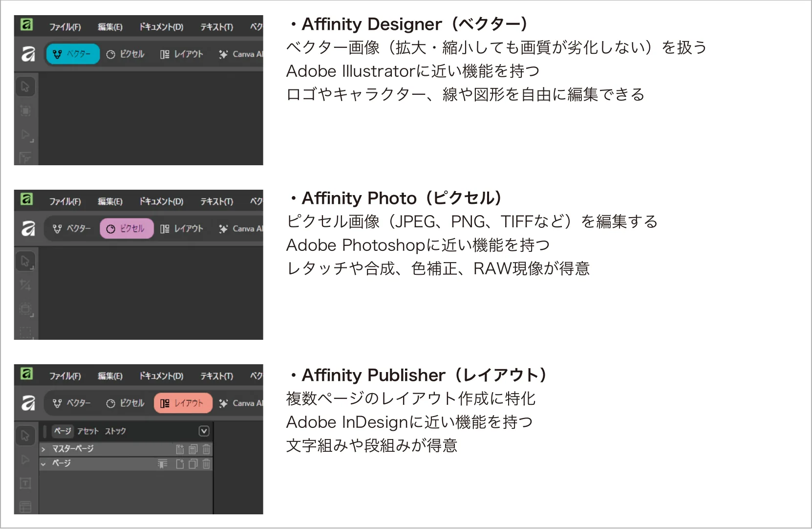
Task: Delete master page via マスターページ trash icon
Action: pyautogui.click(x=206, y=449)
